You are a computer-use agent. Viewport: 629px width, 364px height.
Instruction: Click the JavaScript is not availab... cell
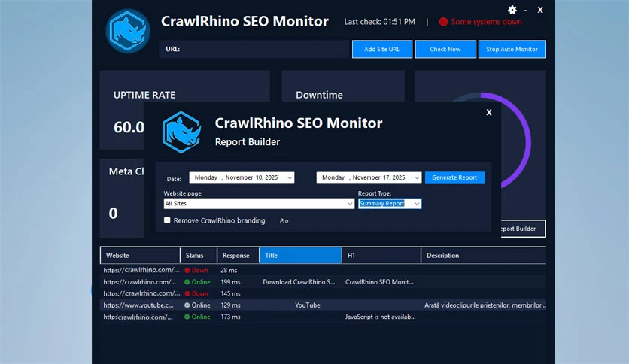[x=380, y=317]
